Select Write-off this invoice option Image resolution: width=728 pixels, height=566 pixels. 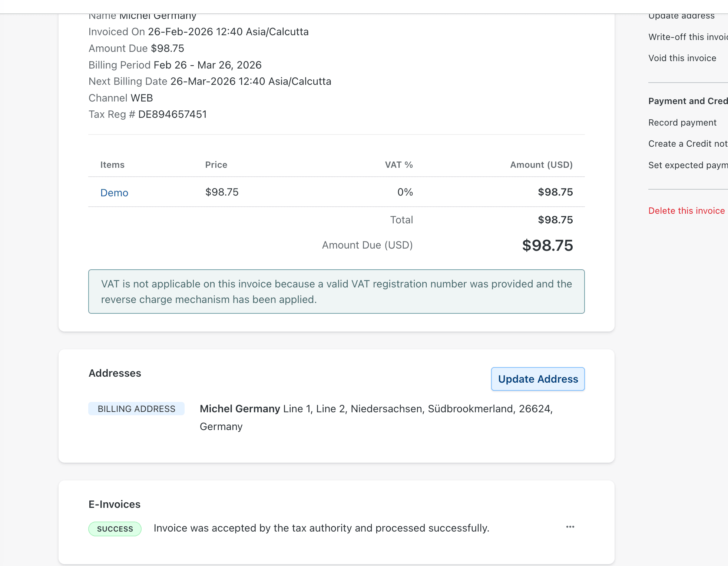tap(688, 37)
